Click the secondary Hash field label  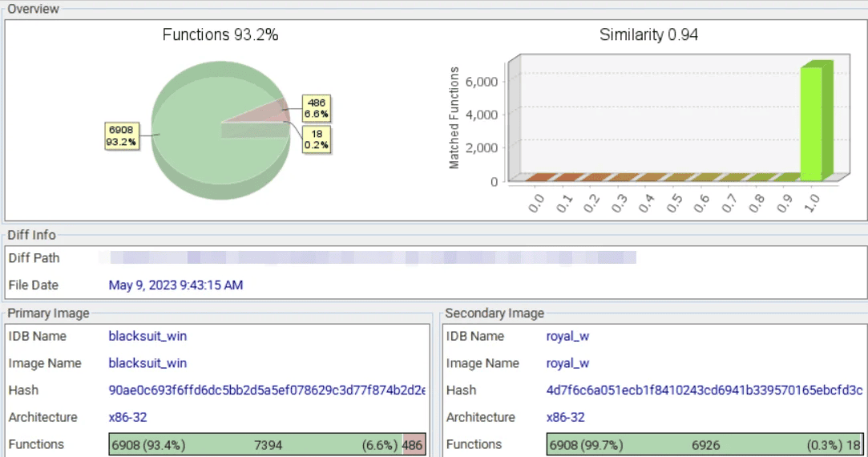click(461, 390)
